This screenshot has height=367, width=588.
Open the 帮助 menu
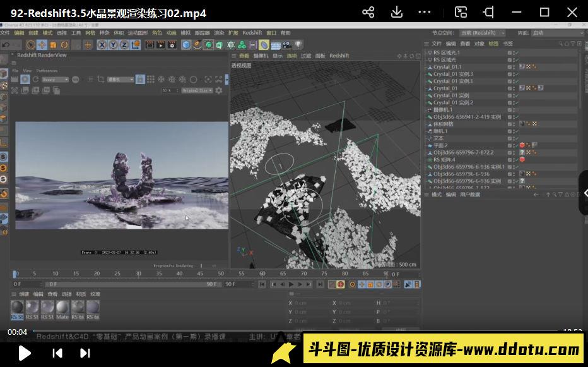pos(286,33)
